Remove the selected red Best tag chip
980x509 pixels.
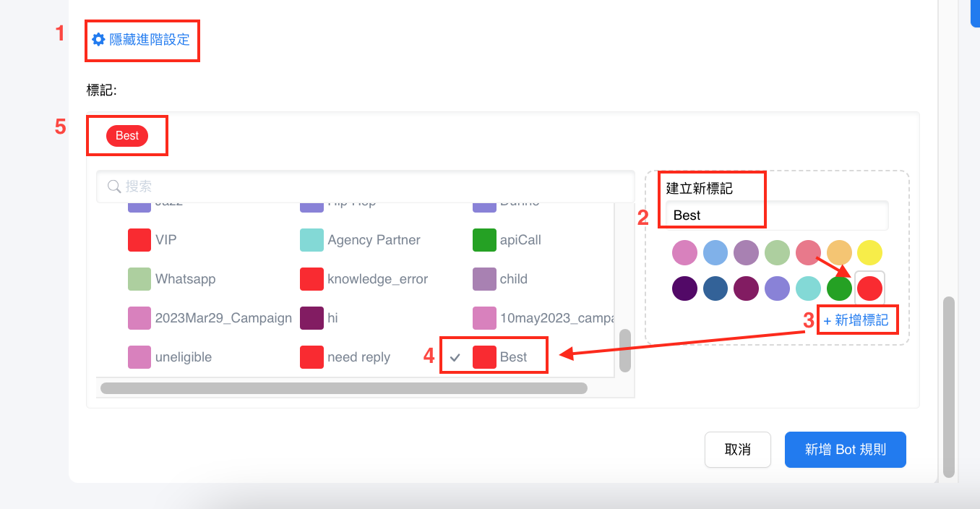click(127, 136)
